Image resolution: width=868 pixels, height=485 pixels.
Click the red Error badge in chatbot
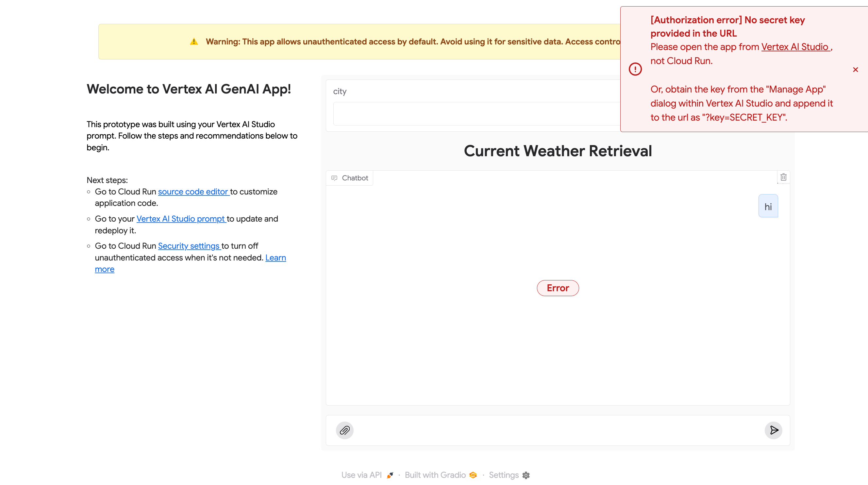click(558, 288)
